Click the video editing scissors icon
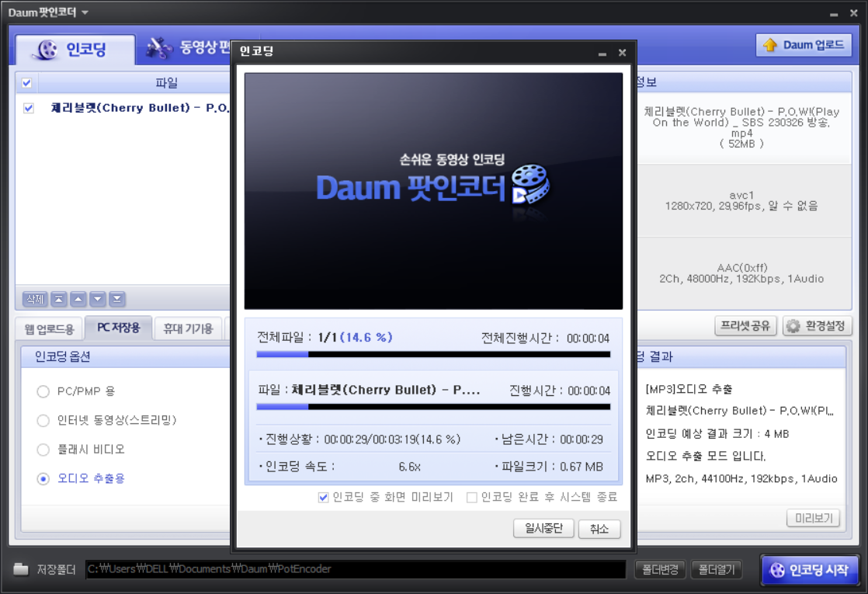This screenshot has height=594, width=868. [x=158, y=47]
